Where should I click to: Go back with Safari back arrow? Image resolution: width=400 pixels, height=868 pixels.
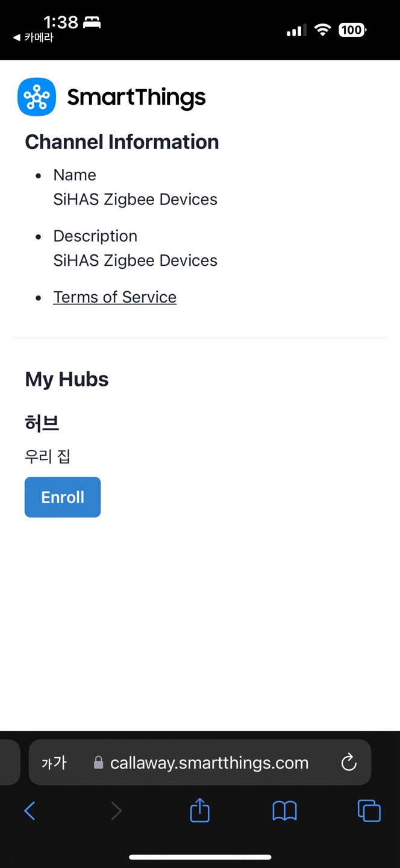tap(30, 811)
